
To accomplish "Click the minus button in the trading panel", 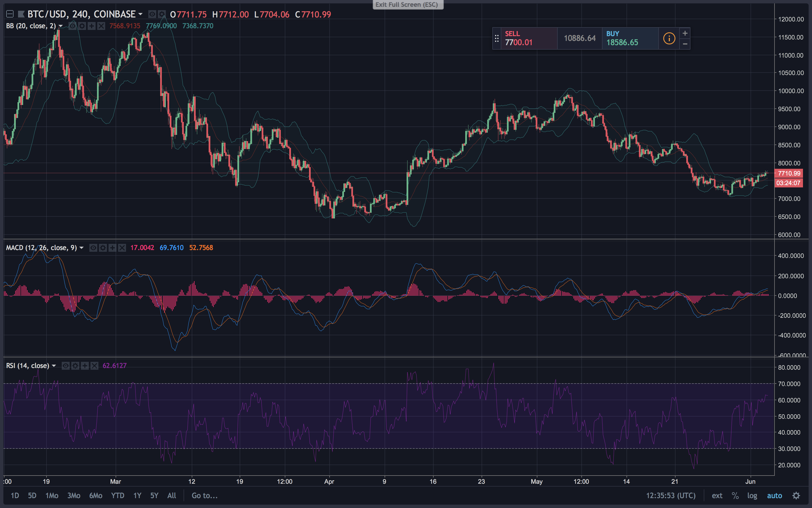I will tap(685, 44).
